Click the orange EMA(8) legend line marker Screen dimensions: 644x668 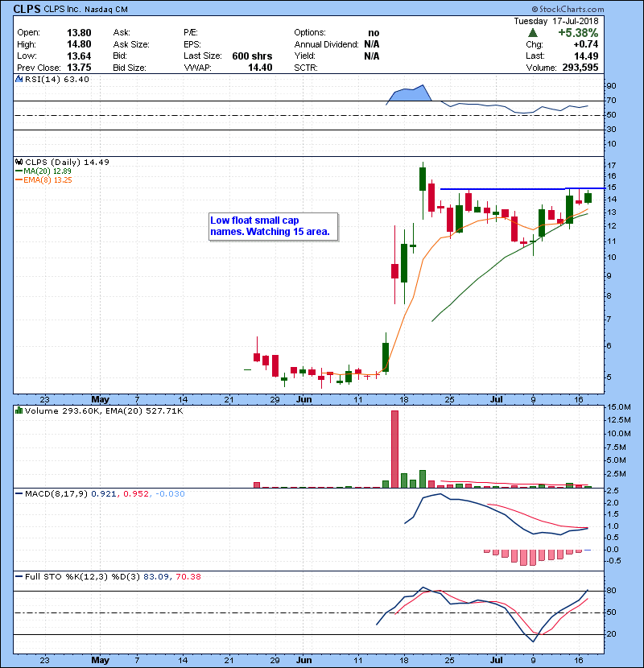click(x=19, y=179)
